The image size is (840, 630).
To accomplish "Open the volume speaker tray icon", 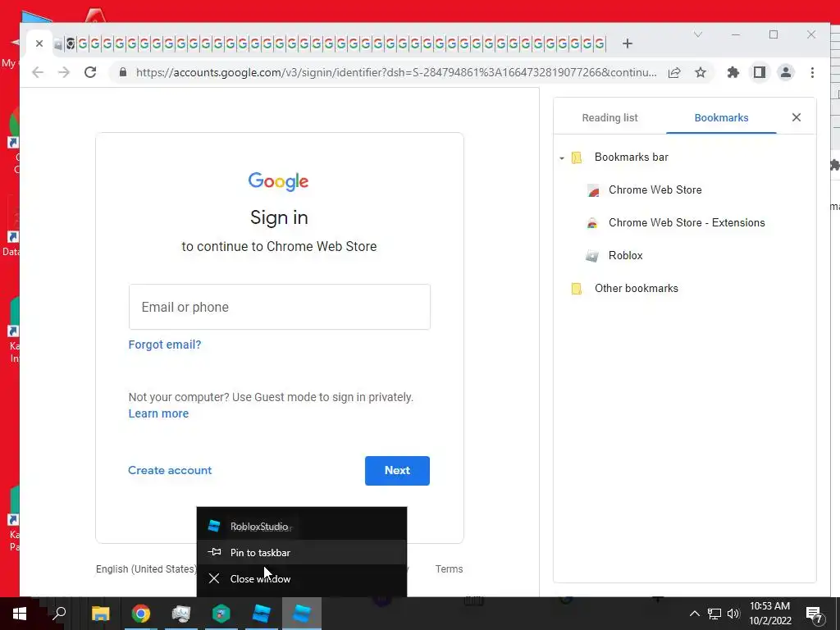I will tap(733, 614).
